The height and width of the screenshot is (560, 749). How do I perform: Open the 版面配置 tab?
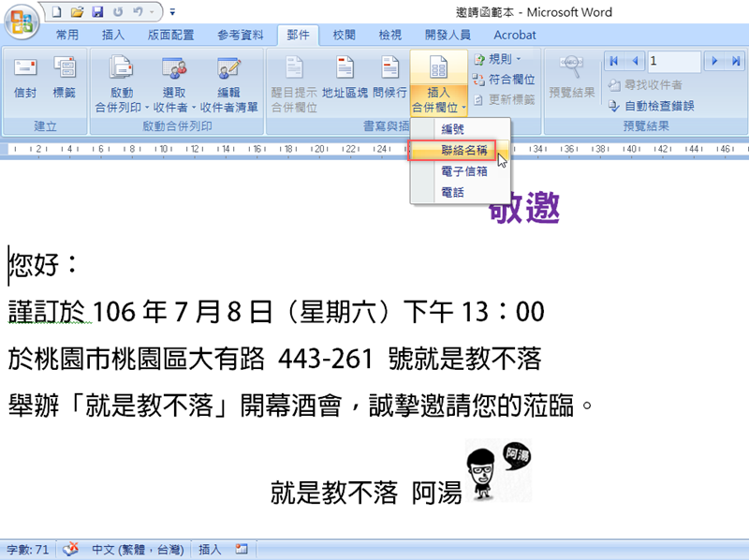click(170, 35)
